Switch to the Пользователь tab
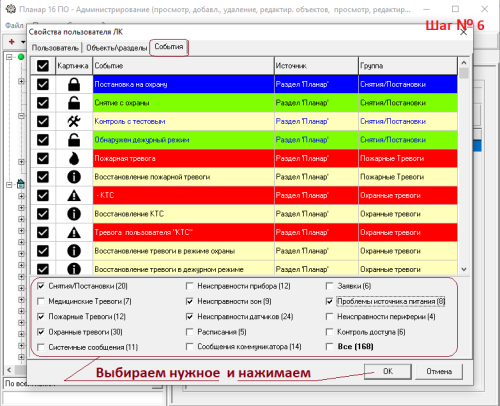Viewport: 500px width, 406px height. pyautogui.click(x=55, y=48)
